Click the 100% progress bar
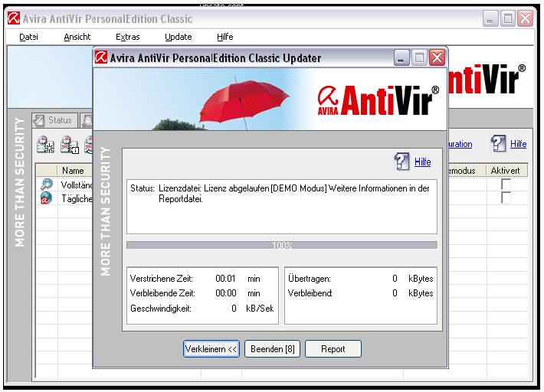Screen dimensions: 544x392 pyautogui.click(x=282, y=246)
